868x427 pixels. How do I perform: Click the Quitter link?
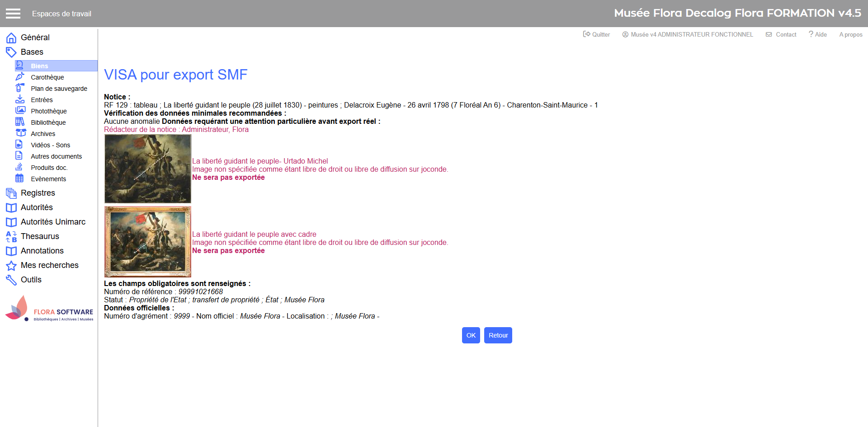pyautogui.click(x=596, y=34)
